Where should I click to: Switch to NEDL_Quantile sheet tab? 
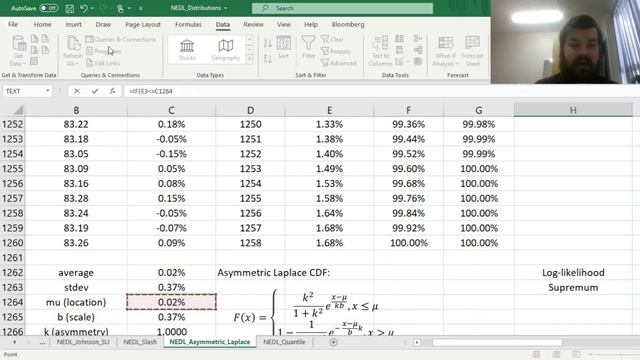click(x=284, y=342)
